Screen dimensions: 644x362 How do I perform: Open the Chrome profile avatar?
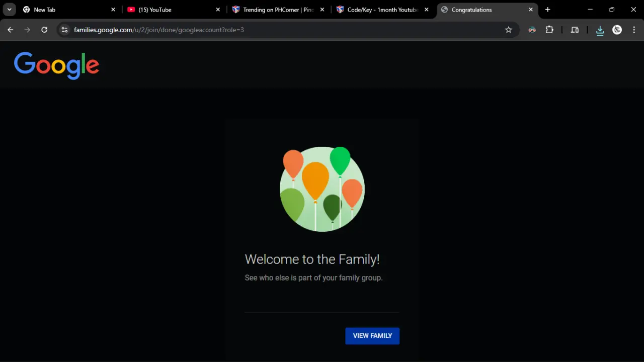pos(617,30)
